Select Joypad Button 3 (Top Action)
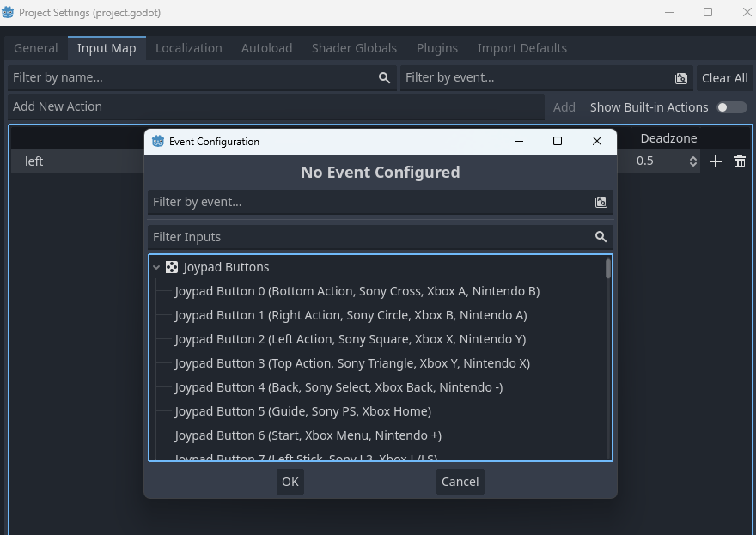This screenshot has width=756, height=535. point(352,363)
